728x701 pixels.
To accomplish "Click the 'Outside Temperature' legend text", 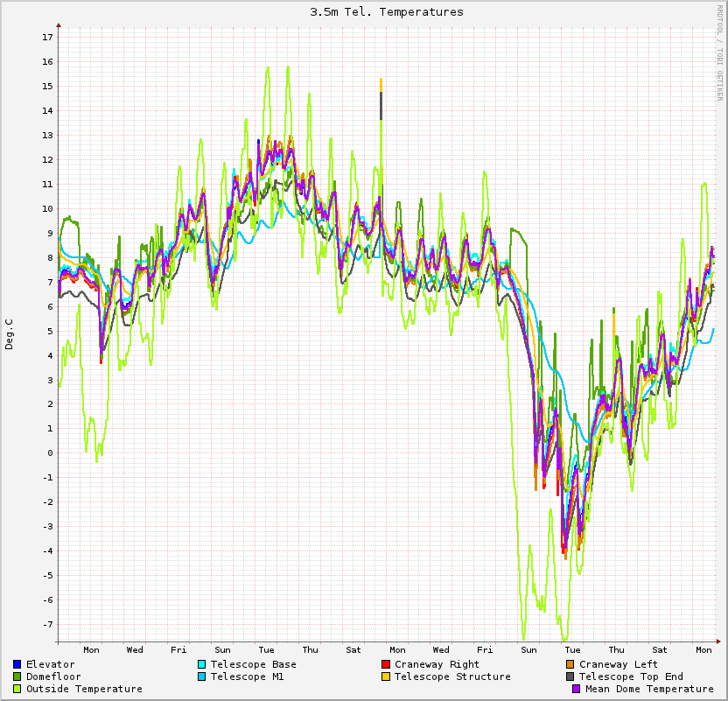I will pos(84,689).
